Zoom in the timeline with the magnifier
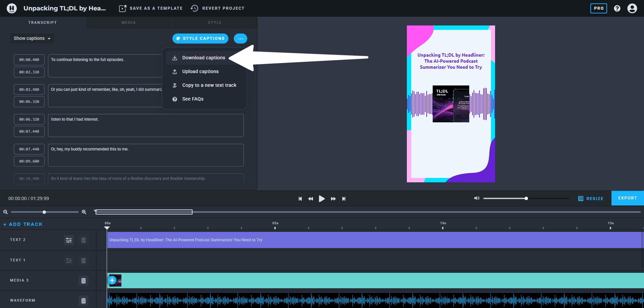The height and width of the screenshot is (308, 644). (x=84, y=212)
